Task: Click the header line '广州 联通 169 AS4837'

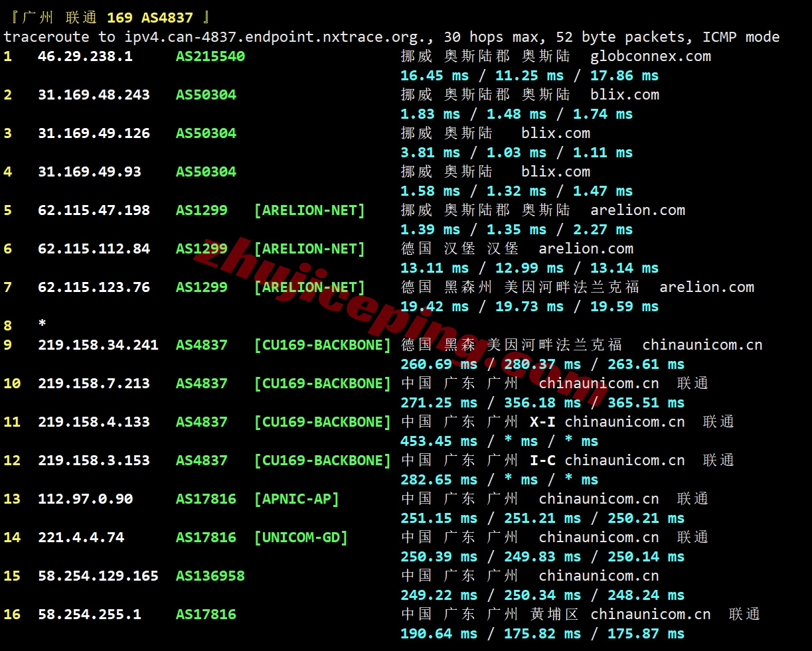Action: click(107, 18)
